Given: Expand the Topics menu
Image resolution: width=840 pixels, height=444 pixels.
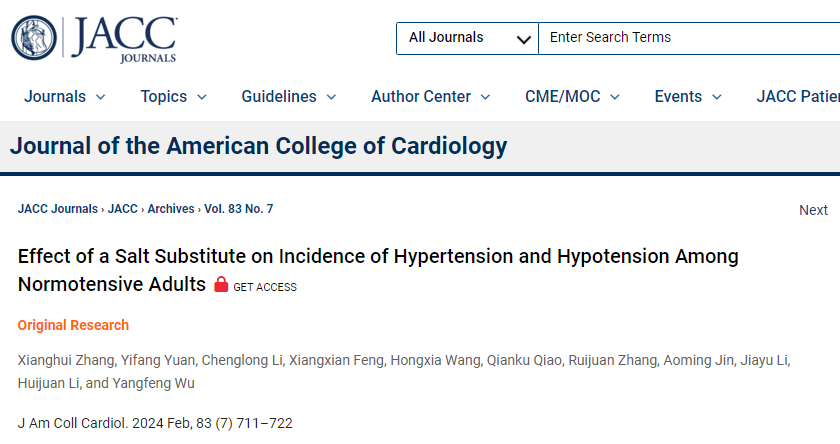Looking at the screenshot, I should click(x=174, y=96).
